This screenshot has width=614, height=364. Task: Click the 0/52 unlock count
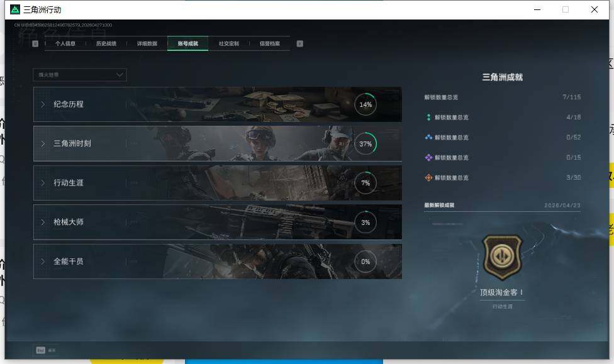tap(574, 138)
